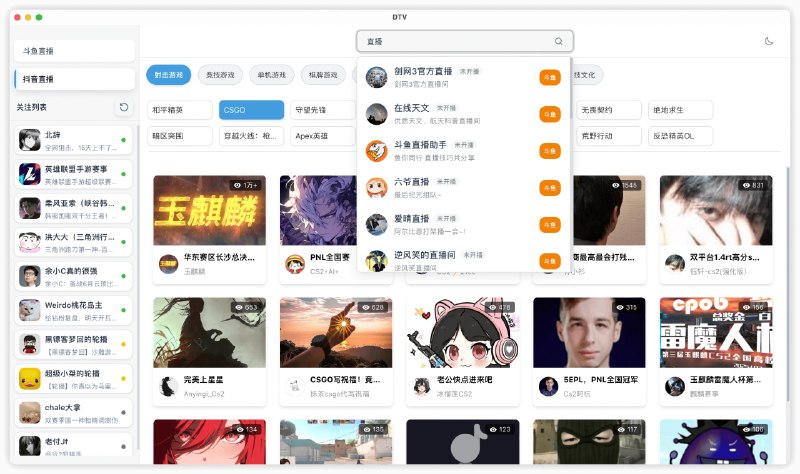Click the 麒麟赛事 streamer avatar

(x=674, y=386)
